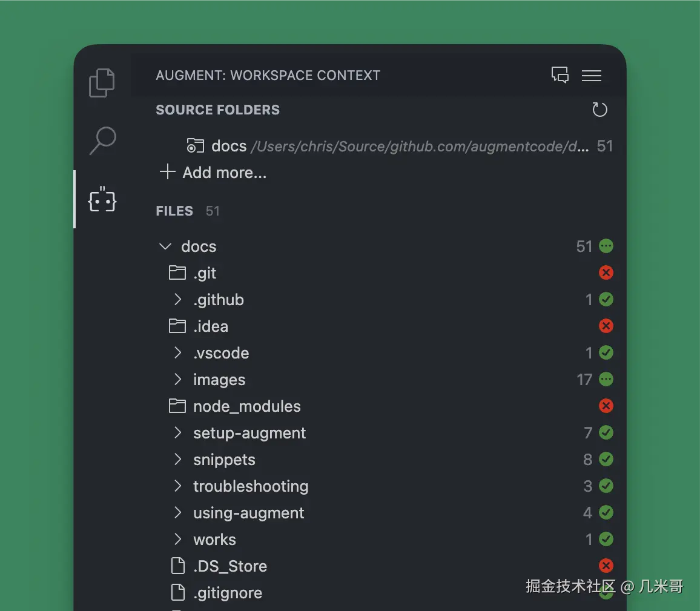
Task: Expand the setup-augment folder
Action: [x=177, y=433]
